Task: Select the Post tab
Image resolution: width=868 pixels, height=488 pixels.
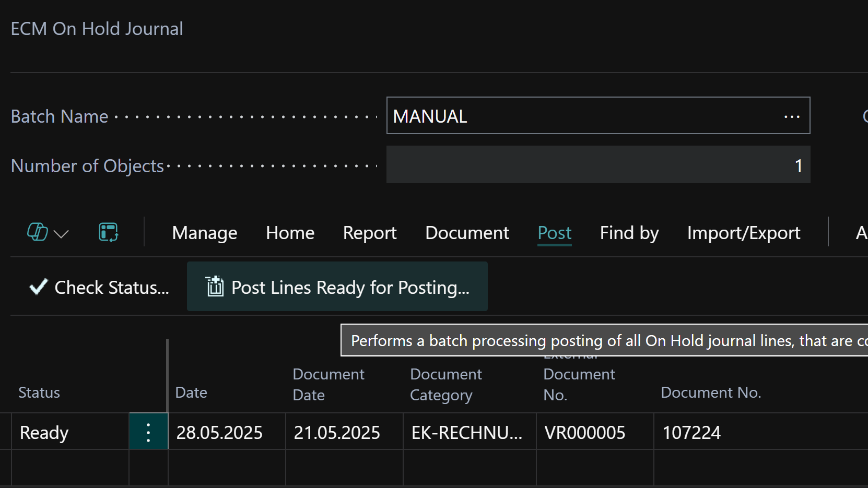Action: point(555,233)
